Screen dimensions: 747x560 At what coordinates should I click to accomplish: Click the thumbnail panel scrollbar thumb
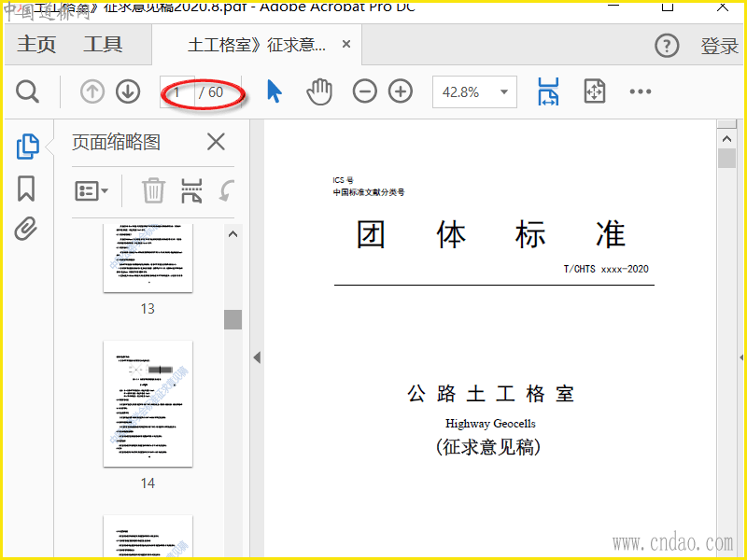click(233, 319)
